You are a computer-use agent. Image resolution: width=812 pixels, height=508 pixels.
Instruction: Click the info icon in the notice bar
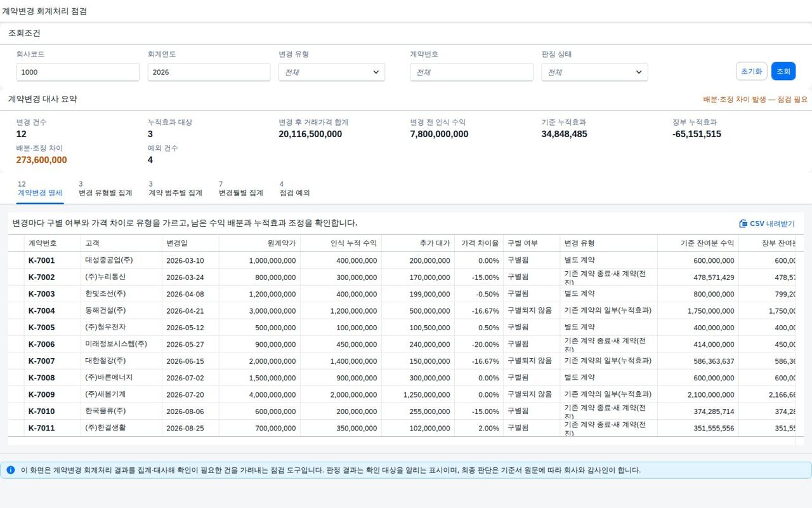point(10,471)
